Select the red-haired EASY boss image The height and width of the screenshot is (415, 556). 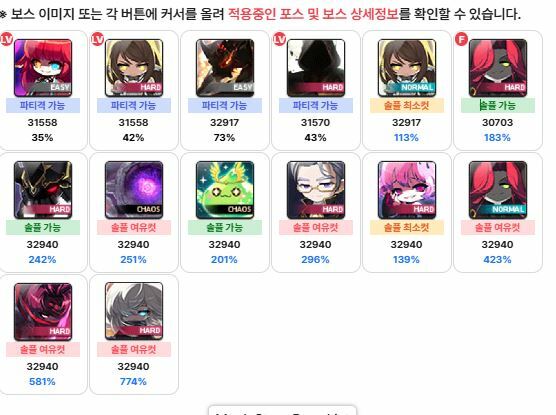pyautogui.click(x=43, y=68)
